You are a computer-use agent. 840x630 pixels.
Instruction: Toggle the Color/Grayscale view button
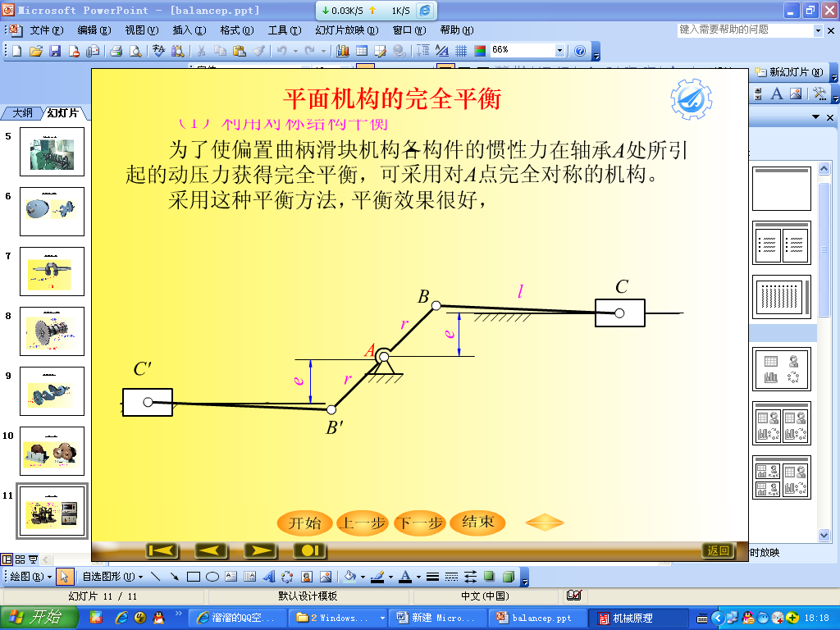(480, 51)
